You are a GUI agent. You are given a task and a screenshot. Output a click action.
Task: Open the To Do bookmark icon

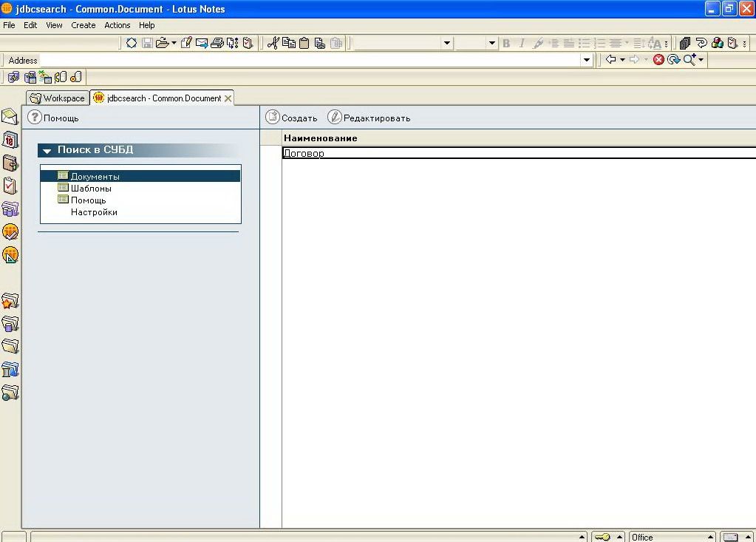tap(10, 186)
